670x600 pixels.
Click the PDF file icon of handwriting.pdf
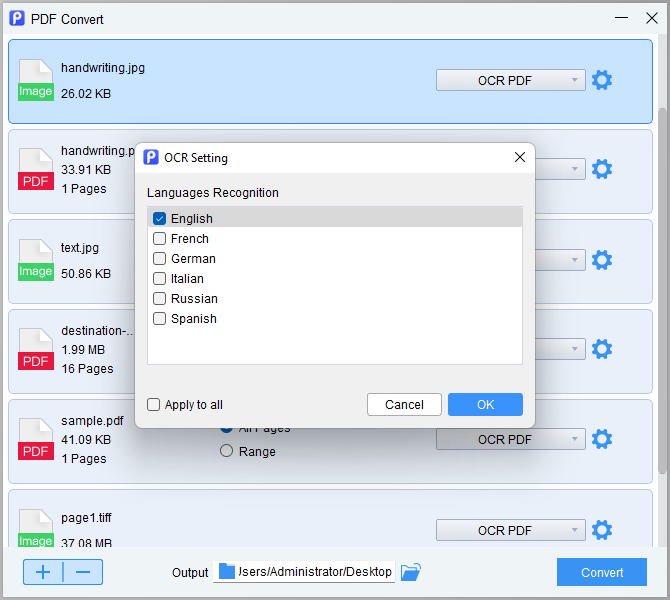coord(36,169)
